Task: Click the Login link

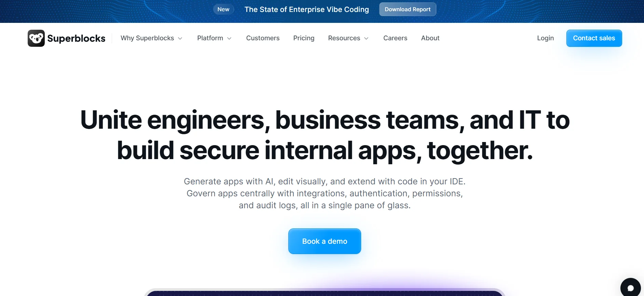Action: coord(545,38)
